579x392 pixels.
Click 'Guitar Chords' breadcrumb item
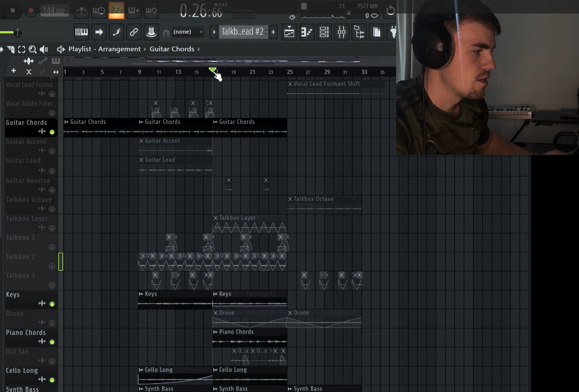[x=172, y=49]
